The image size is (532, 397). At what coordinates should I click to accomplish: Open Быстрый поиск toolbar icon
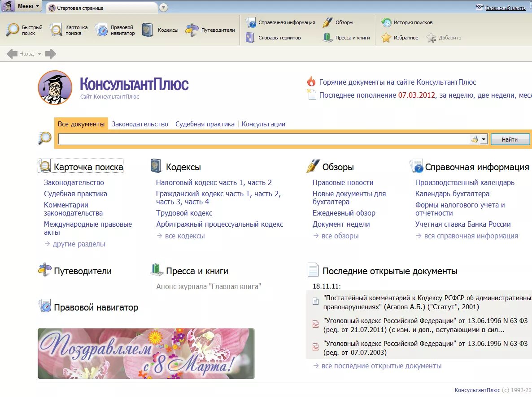pos(13,30)
